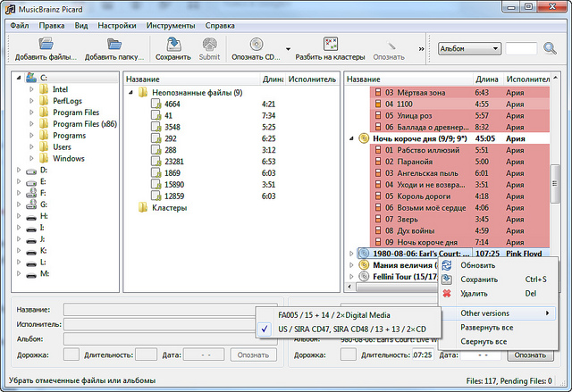
Task: Choose Other versions submenu entry
Action: [498, 313]
